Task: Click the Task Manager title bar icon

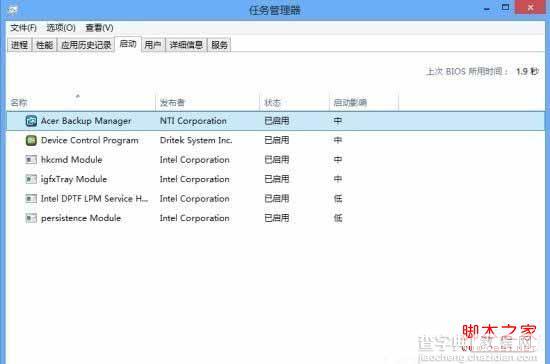Action: tap(12, 10)
